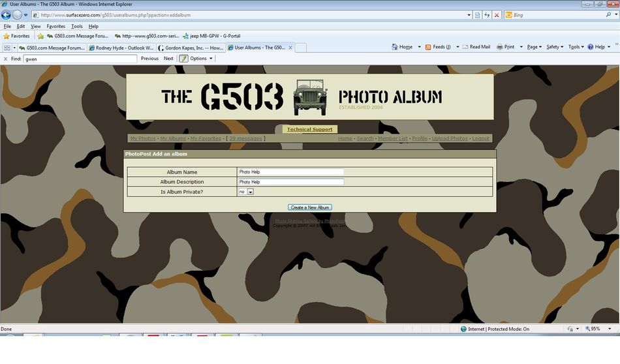Open the My Albums link
620x364 pixels.
[x=173, y=138]
